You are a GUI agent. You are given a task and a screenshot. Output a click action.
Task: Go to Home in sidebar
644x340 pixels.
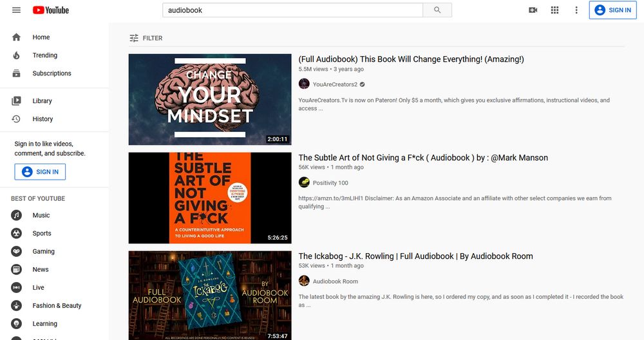pyautogui.click(x=41, y=37)
